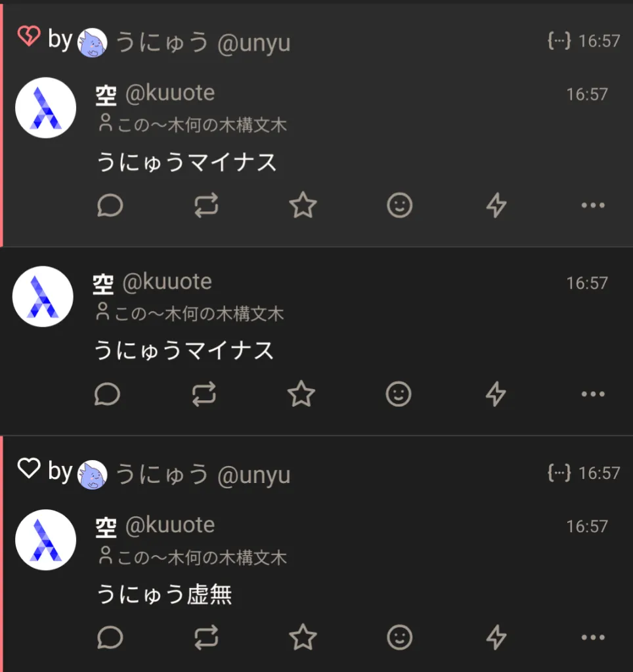
Task: Reply to the うにゅう虚無 post
Action: click(110, 637)
